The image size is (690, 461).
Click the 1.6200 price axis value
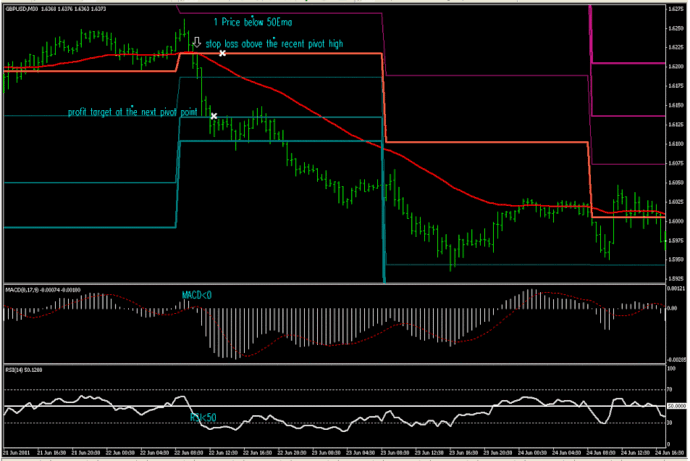tap(675, 66)
